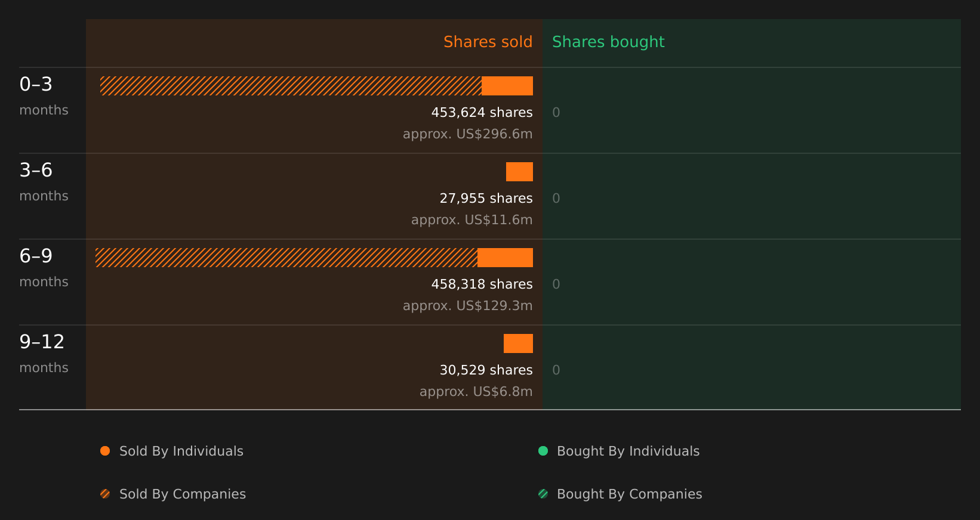Click the solid individuals bar for 0–3 months

tap(507, 86)
